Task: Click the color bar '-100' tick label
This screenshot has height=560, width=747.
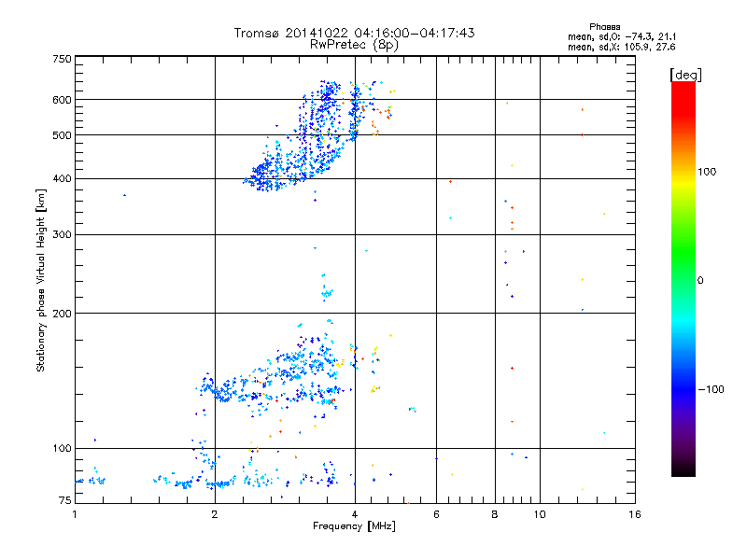Action: (711, 389)
